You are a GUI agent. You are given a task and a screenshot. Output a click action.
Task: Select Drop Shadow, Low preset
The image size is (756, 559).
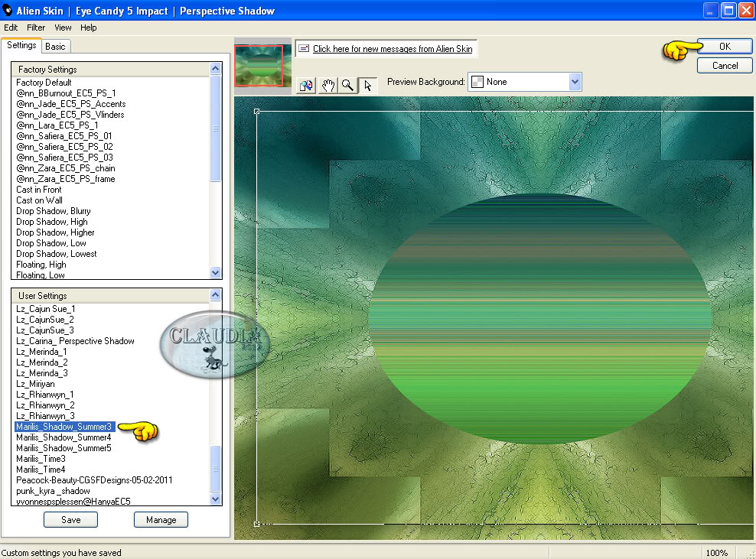click(x=51, y=243)
